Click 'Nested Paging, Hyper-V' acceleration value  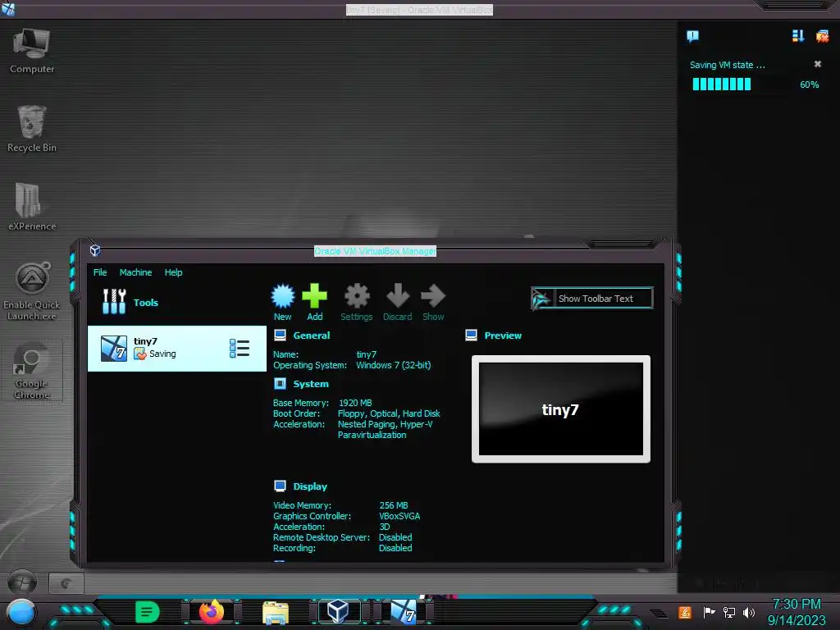[386, 424]
